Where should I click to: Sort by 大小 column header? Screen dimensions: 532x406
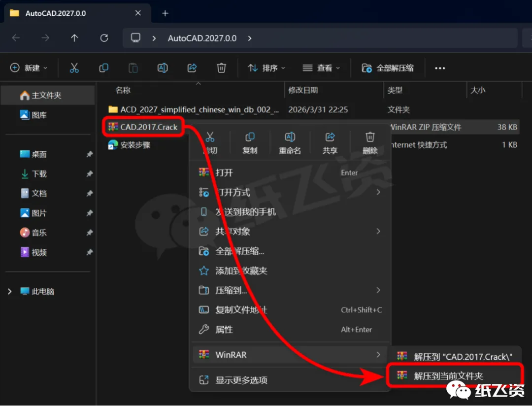tap(478, 90)
